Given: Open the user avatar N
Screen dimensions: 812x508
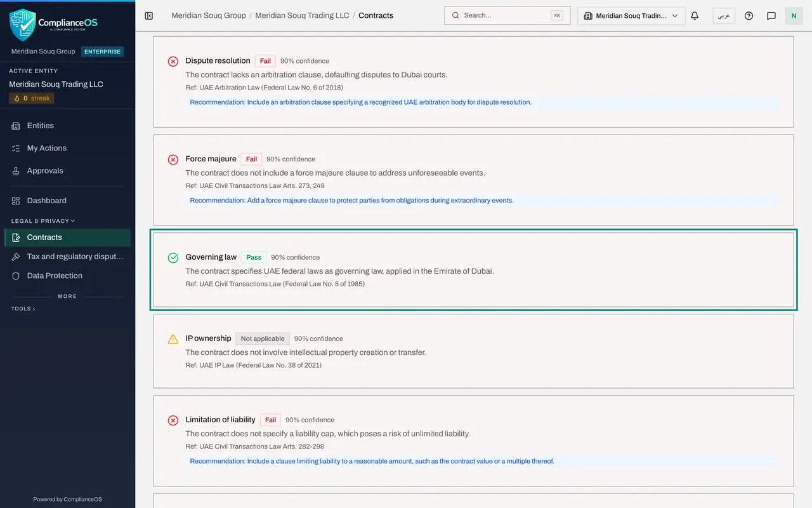Looking at the screenshot, I should pyautogui.click(x=794, y=15).
